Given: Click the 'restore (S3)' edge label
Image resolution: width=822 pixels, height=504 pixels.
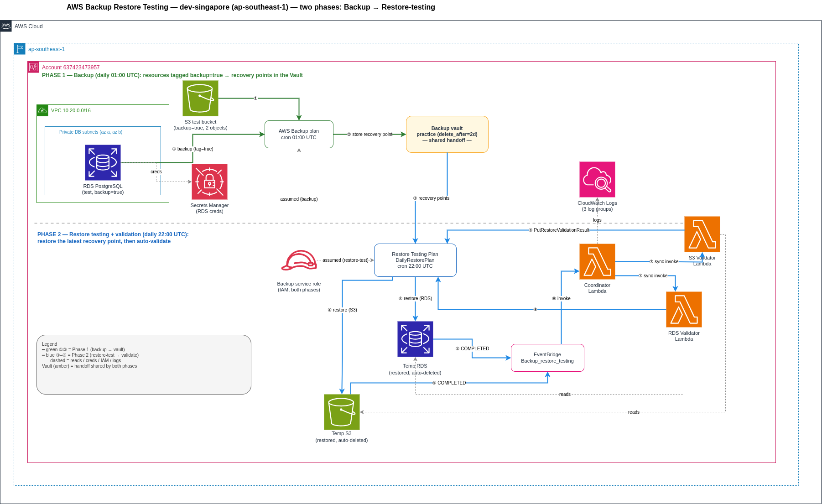Looking at the screenshot, I should (x=342, y=310).
